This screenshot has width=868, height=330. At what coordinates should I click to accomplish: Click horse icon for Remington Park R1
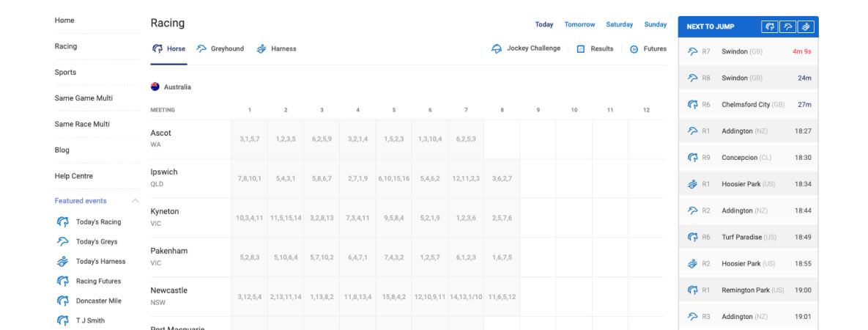click(692, 290)
